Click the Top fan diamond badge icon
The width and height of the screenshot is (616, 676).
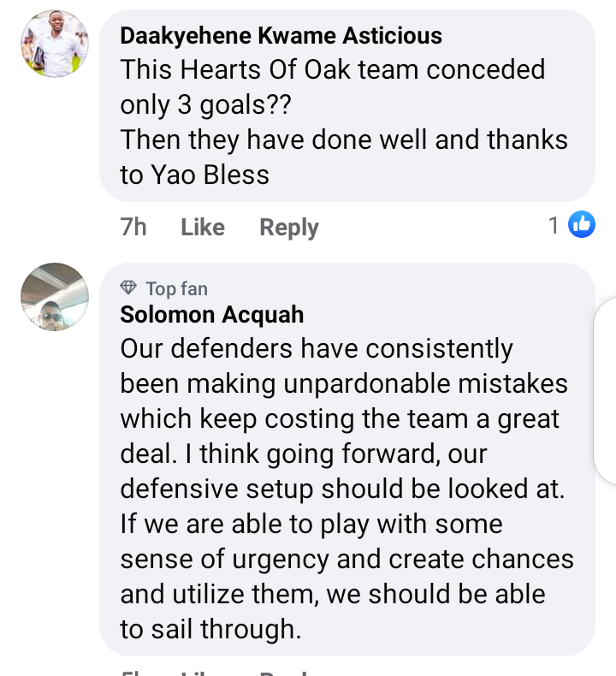coord(129,288)
